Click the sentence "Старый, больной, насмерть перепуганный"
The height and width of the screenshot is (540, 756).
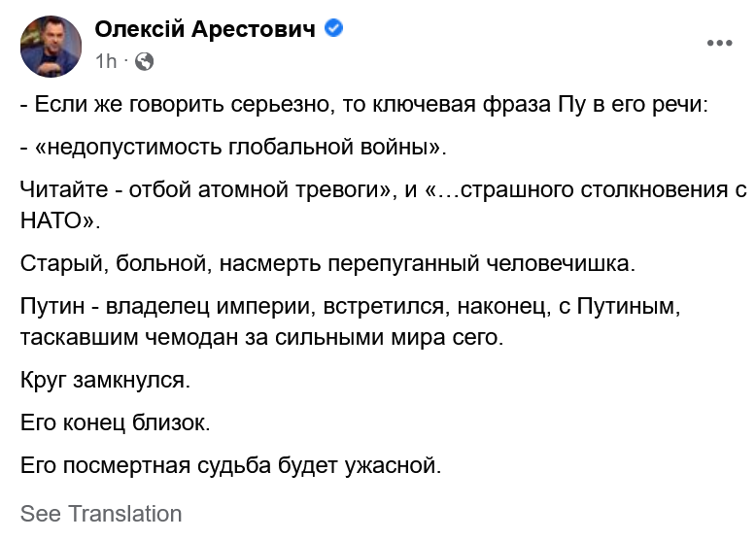tap(327, 263)
